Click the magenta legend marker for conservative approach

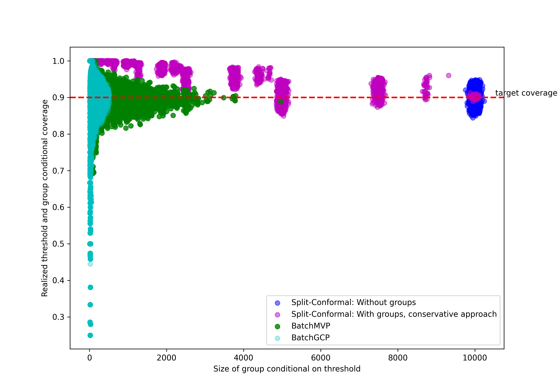pos(277,315)
